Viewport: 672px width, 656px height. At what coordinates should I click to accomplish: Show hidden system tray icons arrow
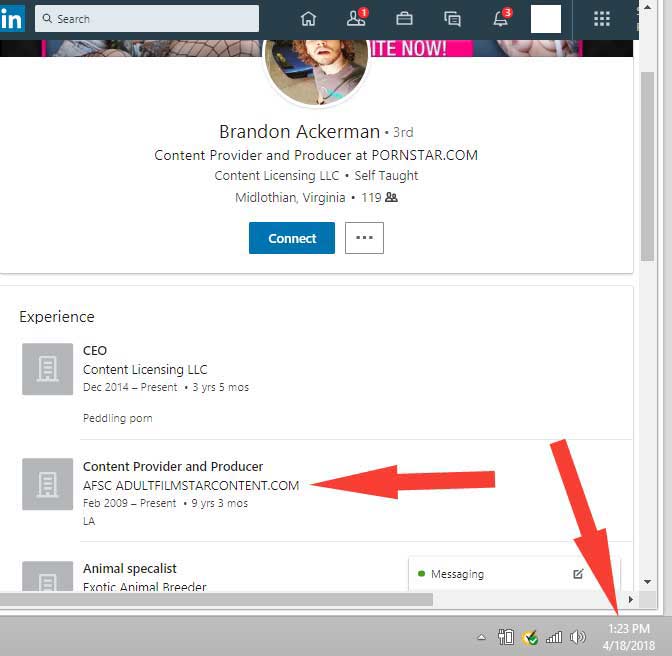click(x=481, y=637)
